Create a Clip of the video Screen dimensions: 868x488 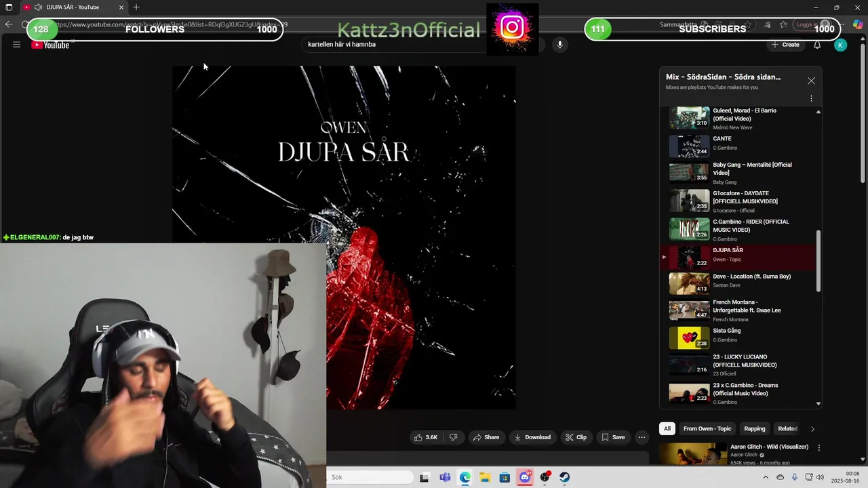(576, 437)
